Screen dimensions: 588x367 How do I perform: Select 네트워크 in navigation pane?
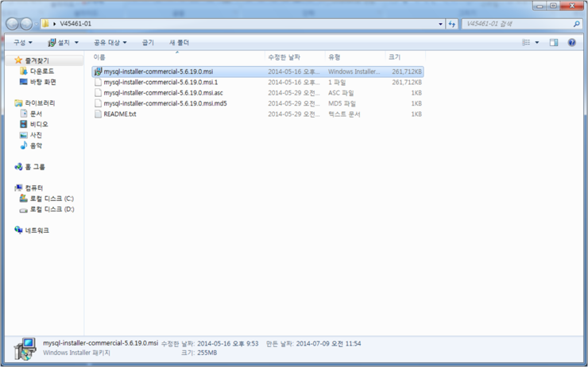click(x=37, y=230)
